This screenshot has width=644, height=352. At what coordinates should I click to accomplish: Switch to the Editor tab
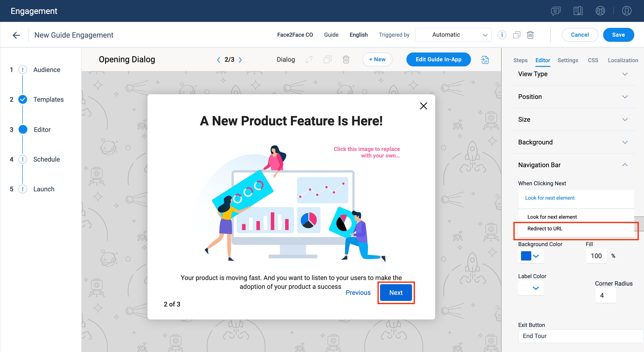542,60
